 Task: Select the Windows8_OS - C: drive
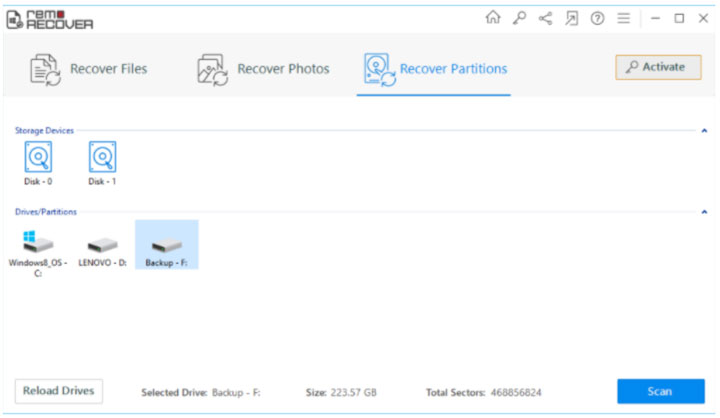(38, 254)
